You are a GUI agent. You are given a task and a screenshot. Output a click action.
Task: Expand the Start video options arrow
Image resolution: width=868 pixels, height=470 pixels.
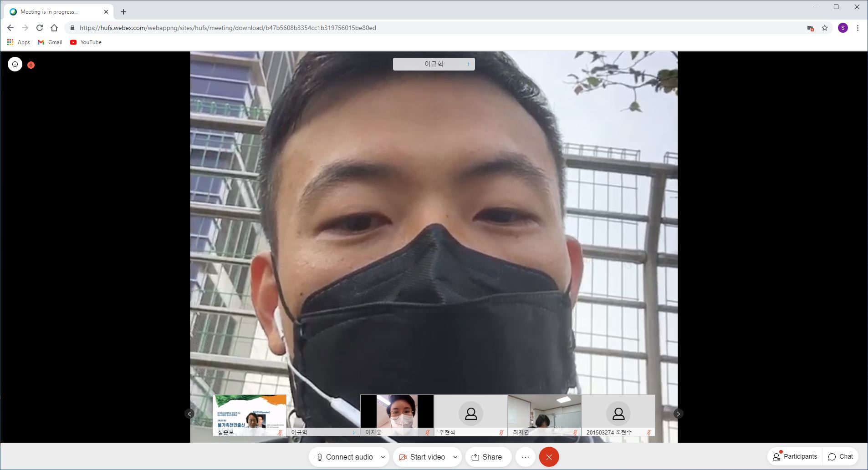click(455, 457)
